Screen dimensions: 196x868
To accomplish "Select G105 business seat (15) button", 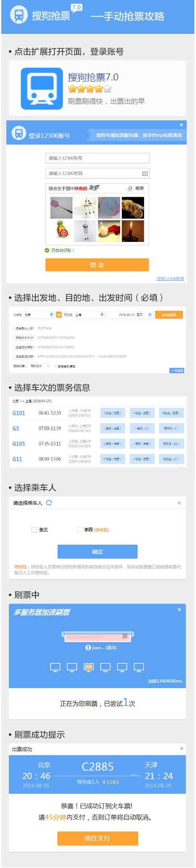I will pyautogui.click(x=171, y=444).
